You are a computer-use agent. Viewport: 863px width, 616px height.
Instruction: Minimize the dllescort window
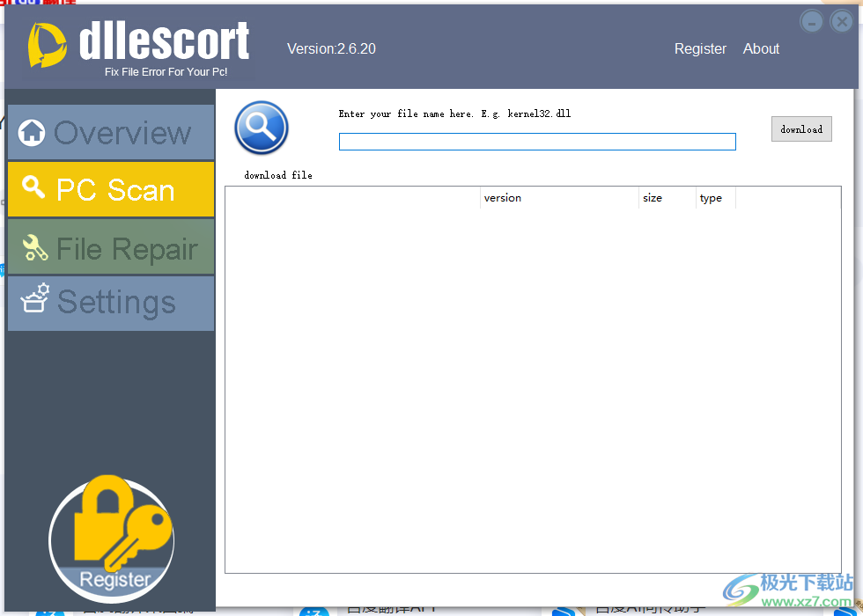[812, 21]
